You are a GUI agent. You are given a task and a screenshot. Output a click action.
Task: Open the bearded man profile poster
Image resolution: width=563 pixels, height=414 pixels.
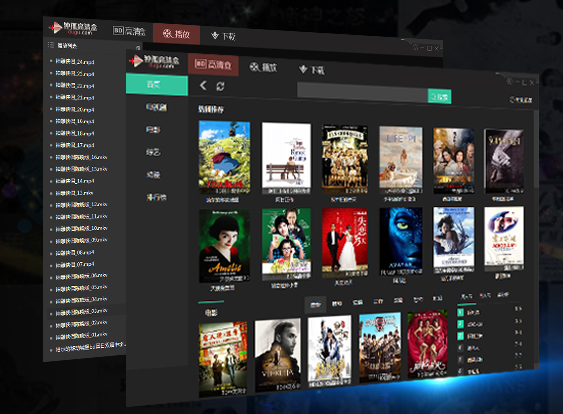(278, 355)
